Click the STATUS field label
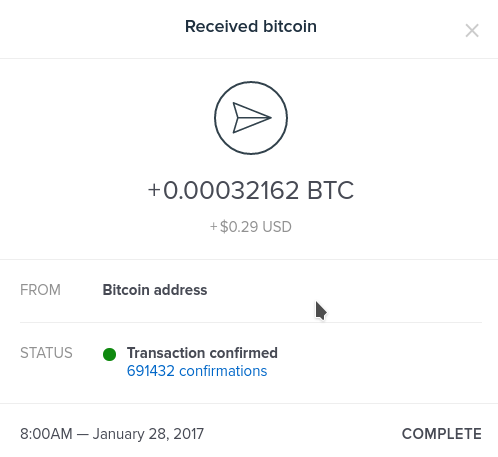The image size is (498, 457). click(x=46, y=353)
